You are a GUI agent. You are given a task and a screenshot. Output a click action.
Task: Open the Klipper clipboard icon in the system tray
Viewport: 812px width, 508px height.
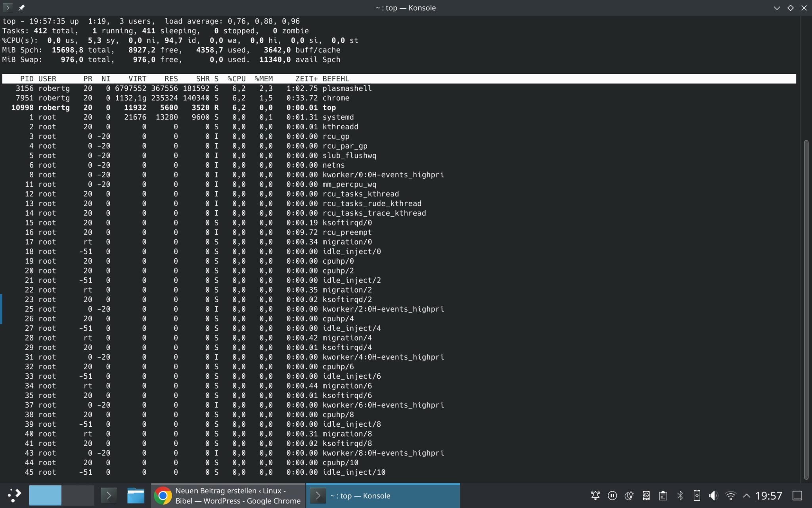664,495
